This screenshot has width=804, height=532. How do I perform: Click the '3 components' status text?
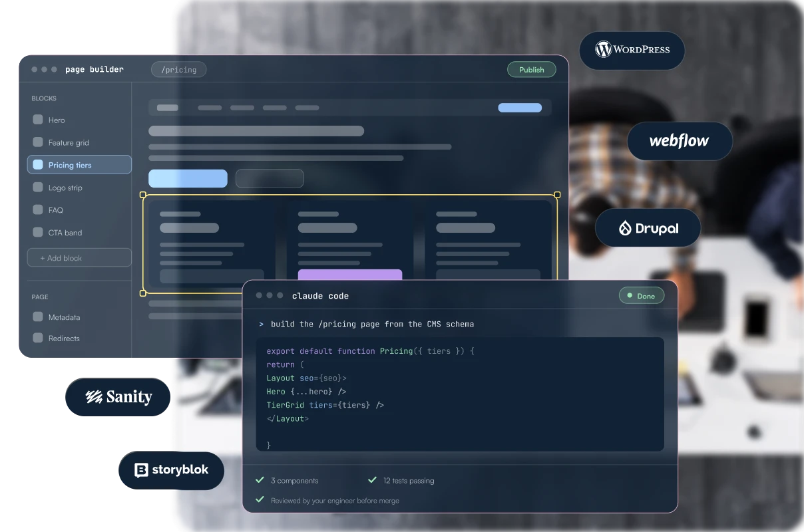point(295,481)
